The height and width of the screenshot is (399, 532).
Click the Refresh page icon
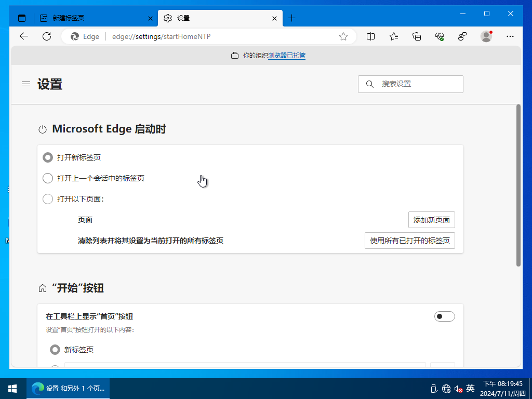pyautogui.click(x=47, y=36)
